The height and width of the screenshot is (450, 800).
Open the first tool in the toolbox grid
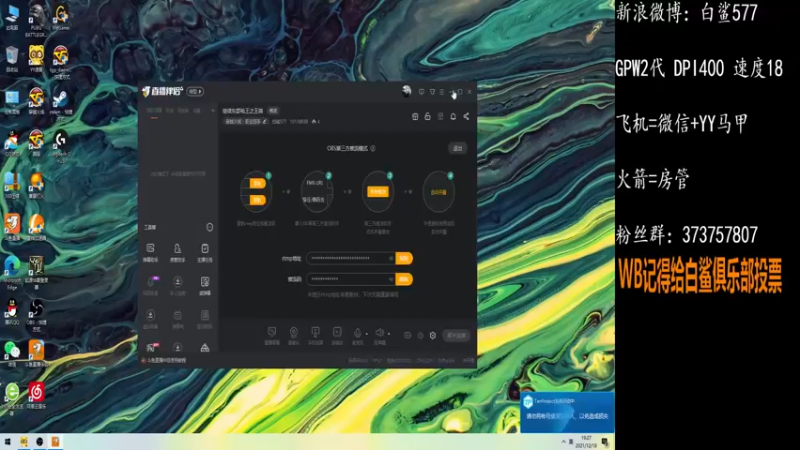click(151, 252)
